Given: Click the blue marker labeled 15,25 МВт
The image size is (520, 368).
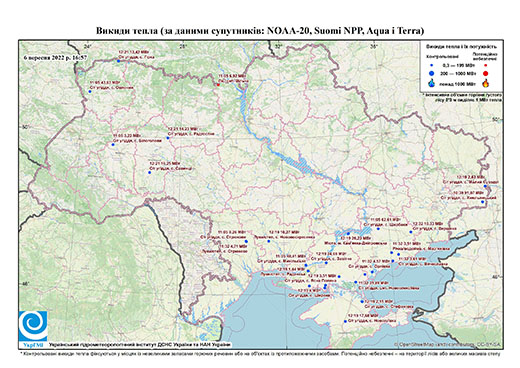Looking at the screenshot, I should click(150, 172).
